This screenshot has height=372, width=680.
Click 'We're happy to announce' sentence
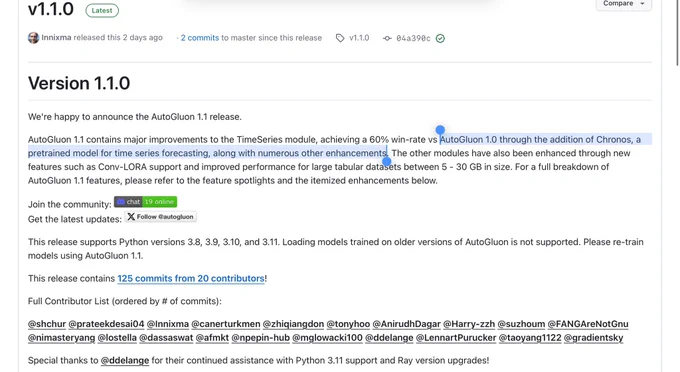click(135, 117)
